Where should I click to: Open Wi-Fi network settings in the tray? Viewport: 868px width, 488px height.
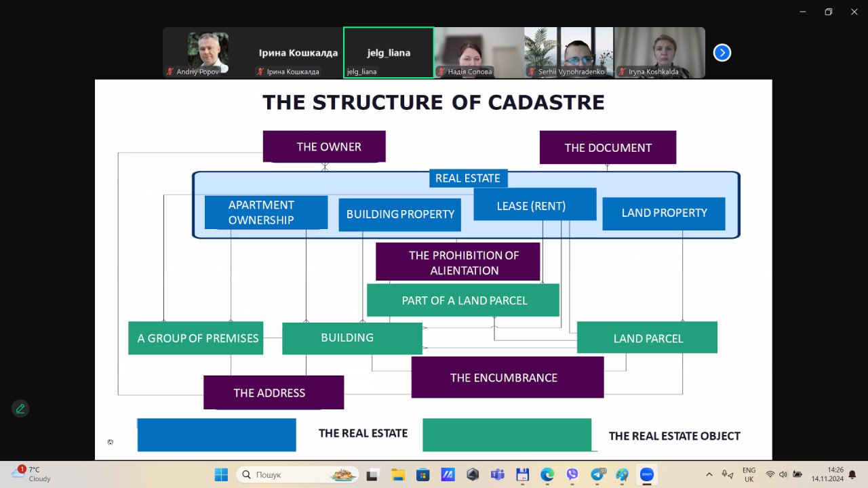click(770, 474)
